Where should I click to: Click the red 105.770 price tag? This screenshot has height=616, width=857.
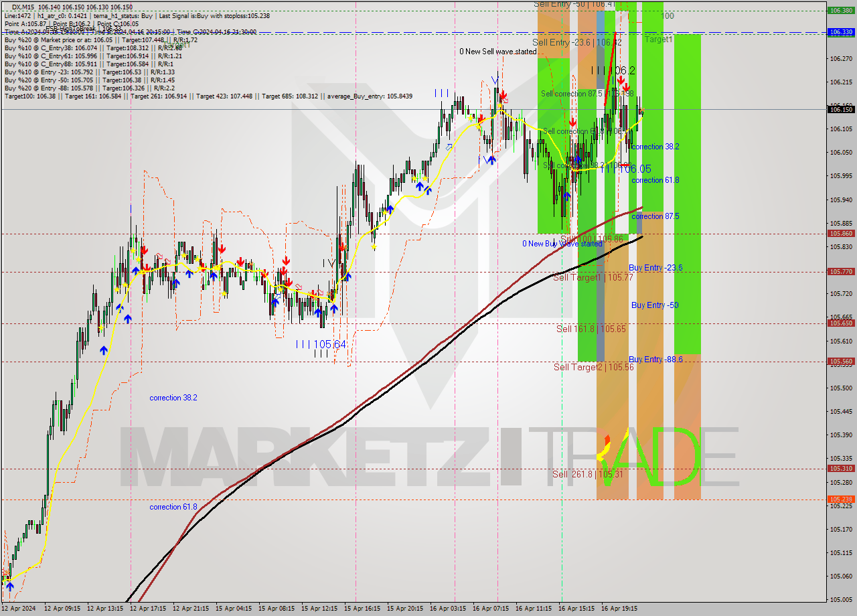[x=841, y=272]
